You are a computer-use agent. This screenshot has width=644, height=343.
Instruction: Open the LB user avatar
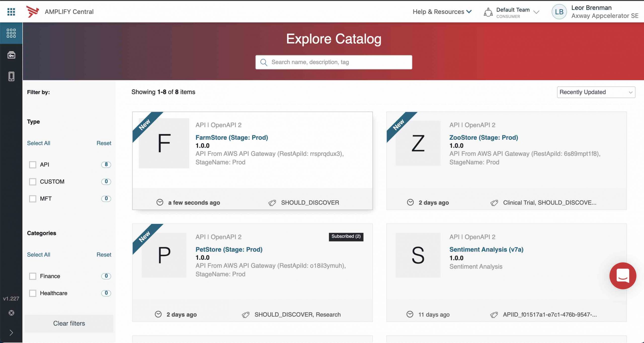click(559, 12)
